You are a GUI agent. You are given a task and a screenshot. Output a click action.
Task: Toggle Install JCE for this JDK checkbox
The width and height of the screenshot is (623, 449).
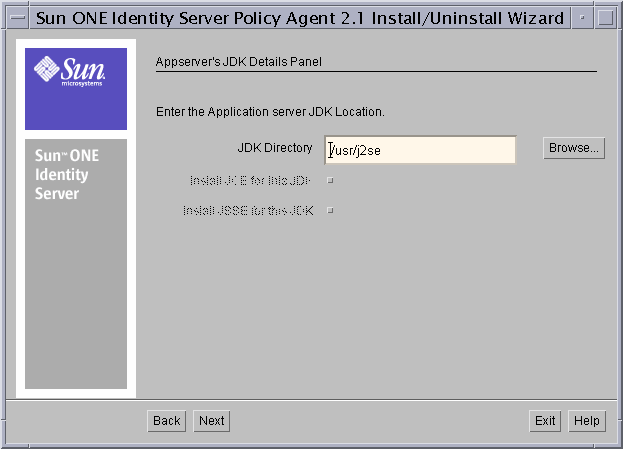[330, 180]
